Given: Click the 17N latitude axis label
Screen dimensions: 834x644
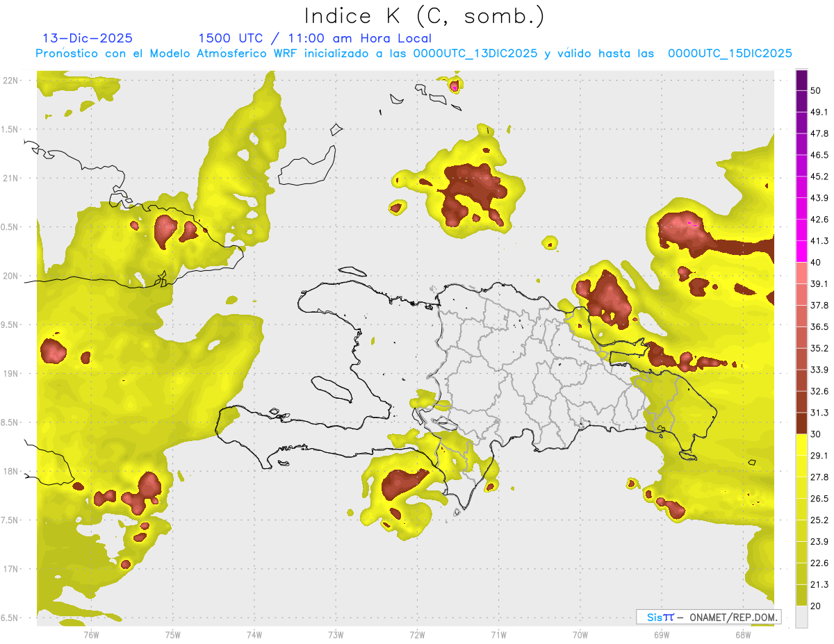Looking at the screenshot, I should 12,569.
